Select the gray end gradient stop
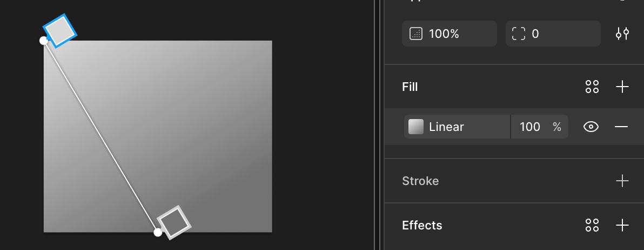The height and width of the screenshot is (250, 644). coord(174,222)
